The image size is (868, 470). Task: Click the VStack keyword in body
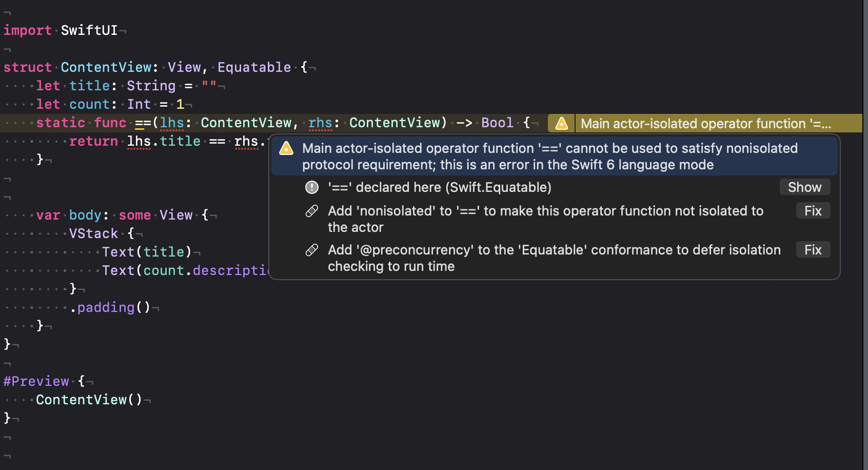[x=93, y=233]
